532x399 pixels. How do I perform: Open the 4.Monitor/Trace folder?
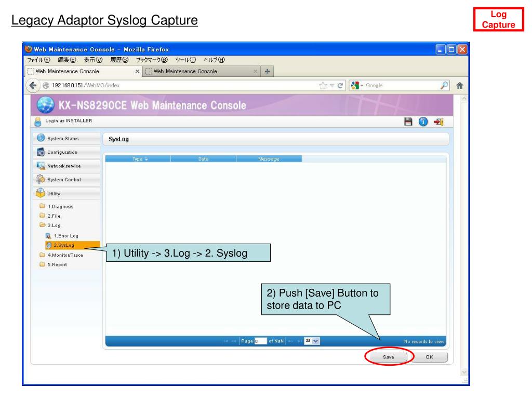tap(61, 255)
